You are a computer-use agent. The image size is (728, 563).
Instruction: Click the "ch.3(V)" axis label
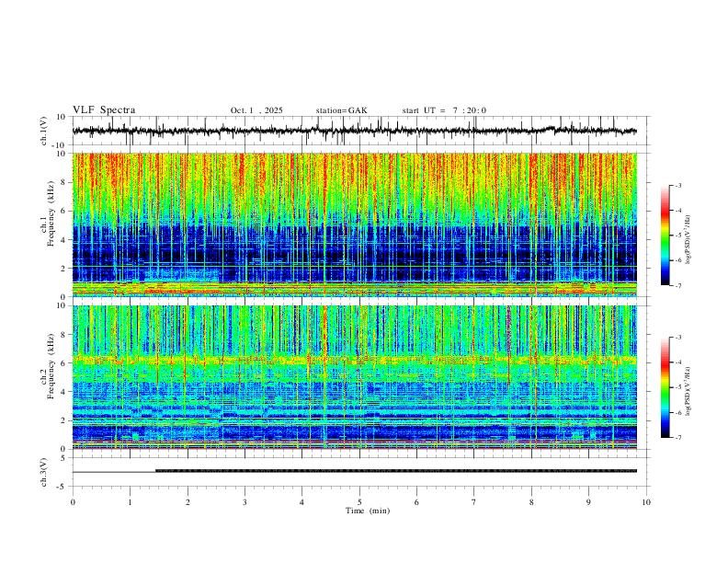pos(44,472)
